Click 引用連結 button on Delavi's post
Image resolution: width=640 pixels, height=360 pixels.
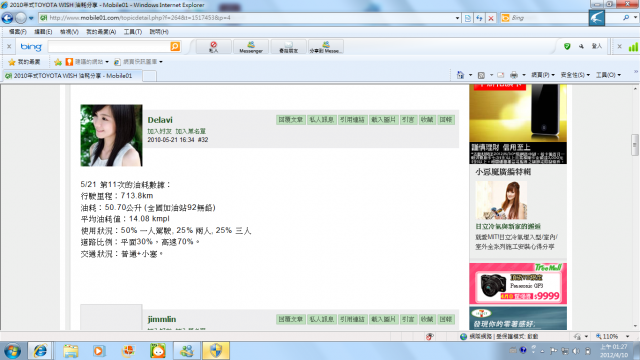(x=352, y=120)
